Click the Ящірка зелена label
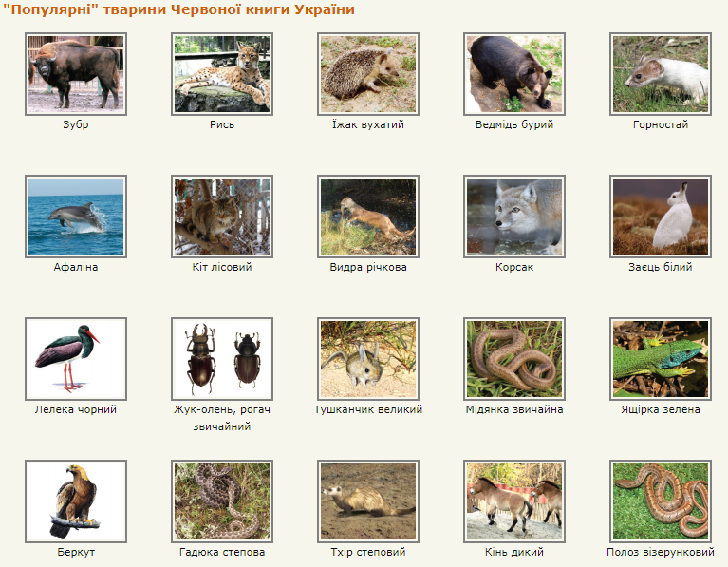The height and width of the screenshot is (567, 728). click(x=661, y=410)
